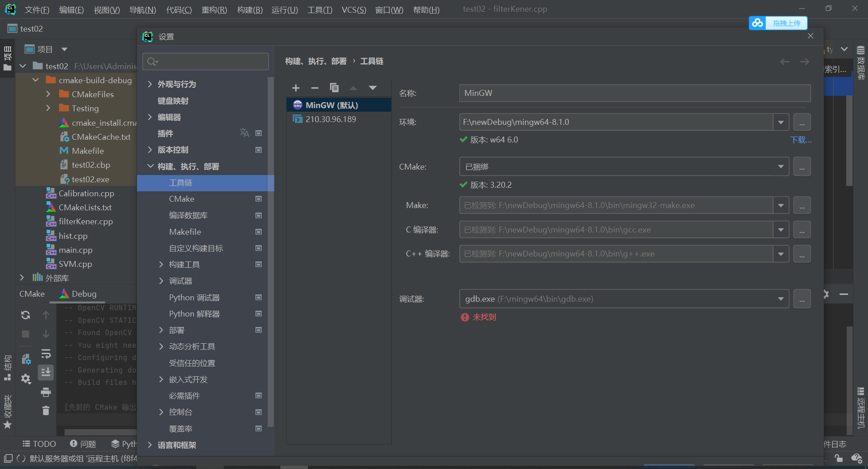Print CMake output with printer icon

(46, 393)
